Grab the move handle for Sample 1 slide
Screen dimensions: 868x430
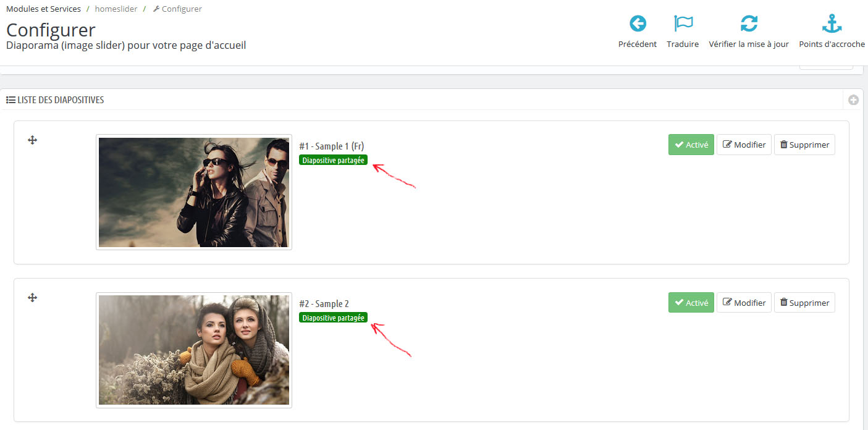point(33,140)
